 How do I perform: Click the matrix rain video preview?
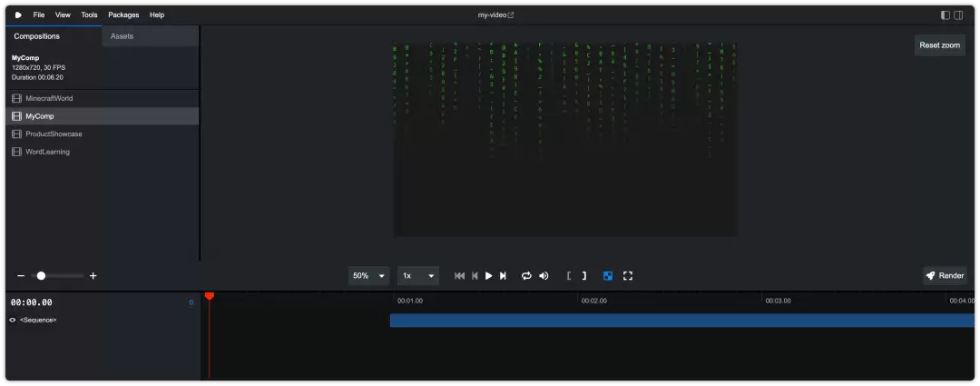tap(565, 140)
